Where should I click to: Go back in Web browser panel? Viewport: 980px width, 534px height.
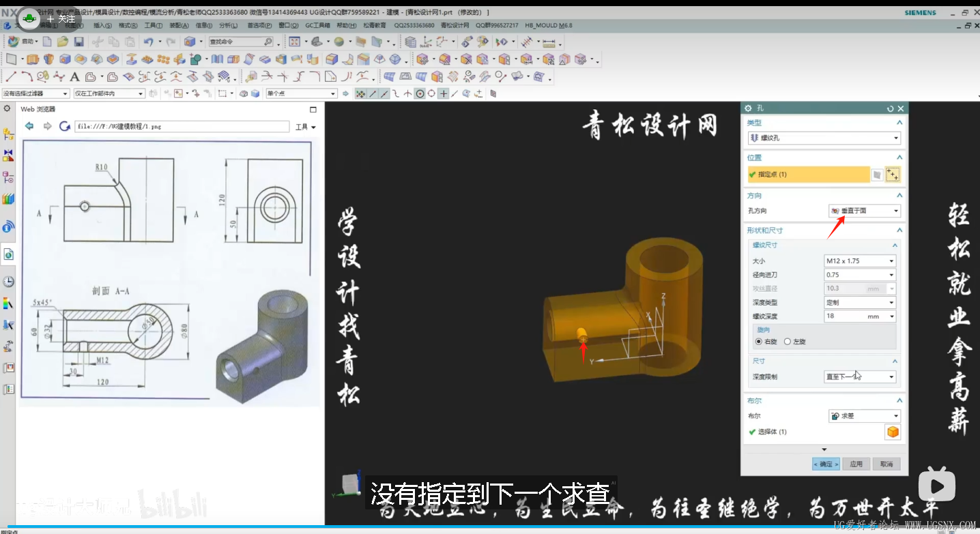click(29, 126)
